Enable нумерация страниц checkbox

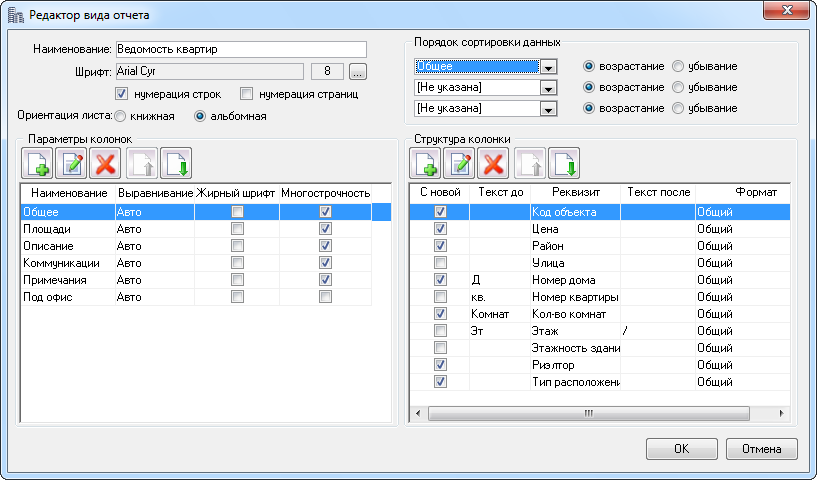247,94
